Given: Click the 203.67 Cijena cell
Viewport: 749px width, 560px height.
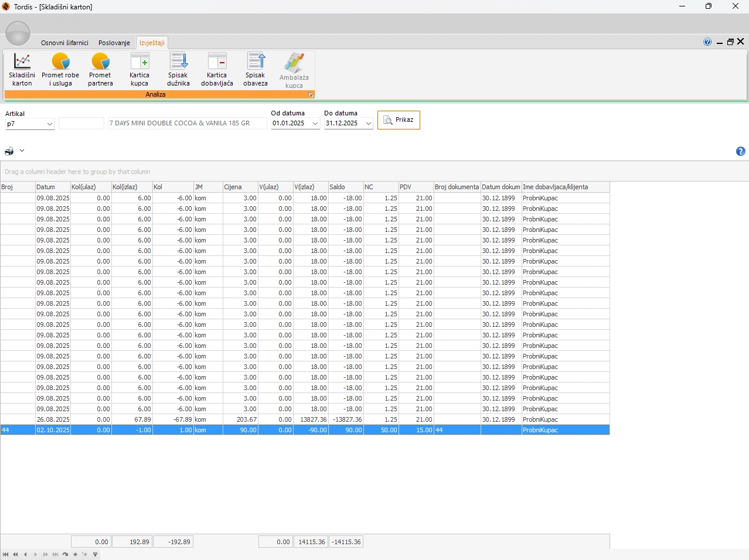Looking at the screenshot, I should (240, 419).
